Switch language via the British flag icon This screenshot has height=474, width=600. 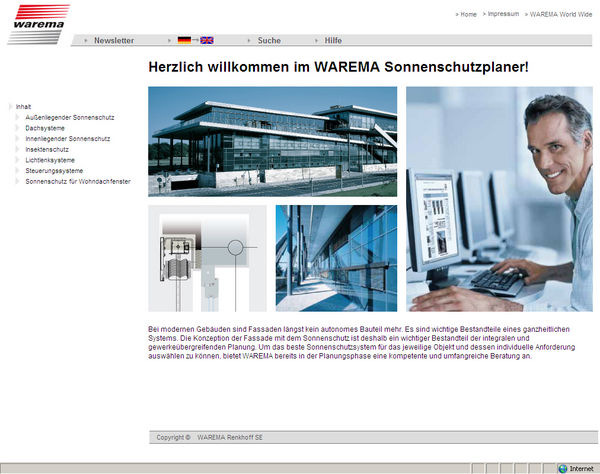coord(206,40)
